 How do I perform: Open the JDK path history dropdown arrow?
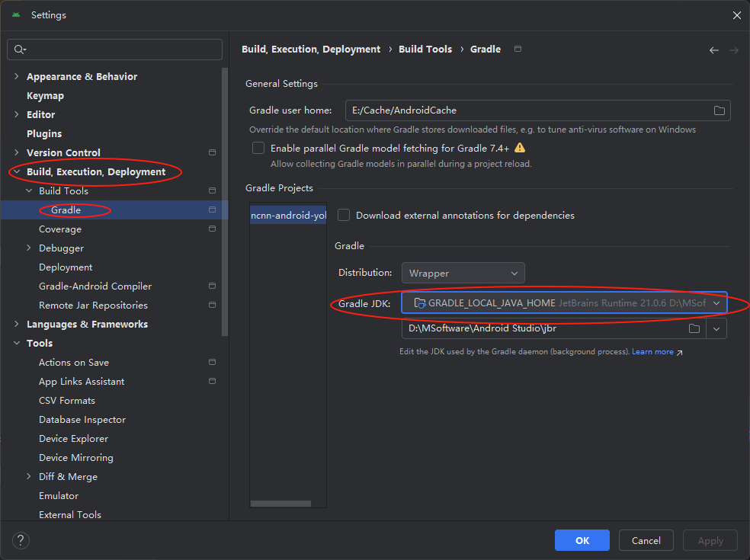[716, 328]
